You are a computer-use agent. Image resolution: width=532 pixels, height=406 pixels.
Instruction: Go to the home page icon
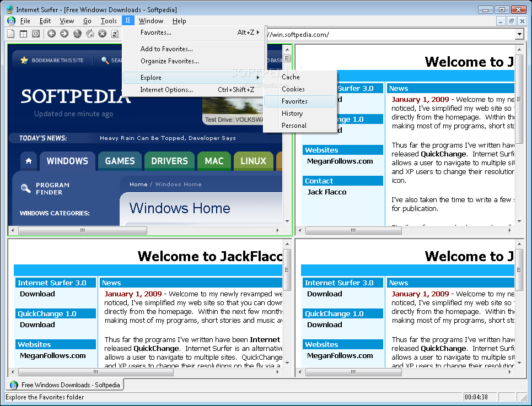(90, 34)
